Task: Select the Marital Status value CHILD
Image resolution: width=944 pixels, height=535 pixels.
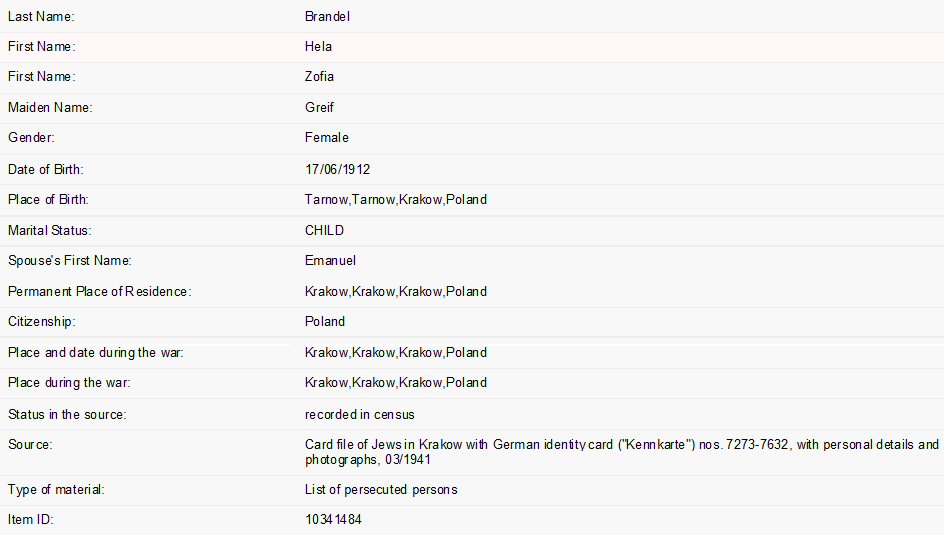Action: [x=324, y=230]
